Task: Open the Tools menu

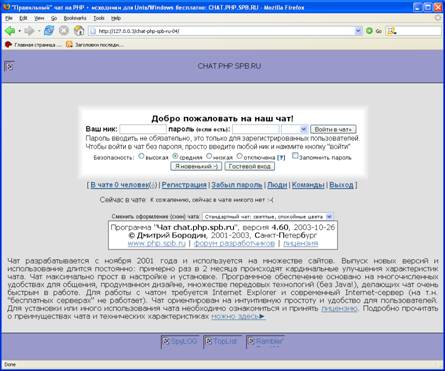Action: pos(99,18)
